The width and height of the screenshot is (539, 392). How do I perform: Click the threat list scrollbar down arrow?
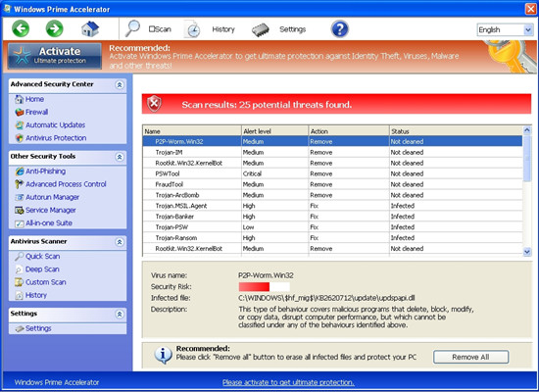pyautogui.click(x=527, y=252)
